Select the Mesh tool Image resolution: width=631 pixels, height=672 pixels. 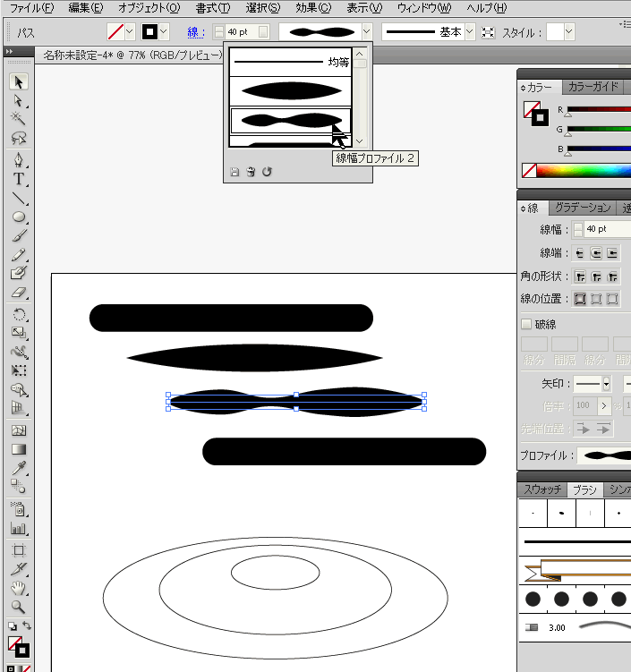(19, 430)
